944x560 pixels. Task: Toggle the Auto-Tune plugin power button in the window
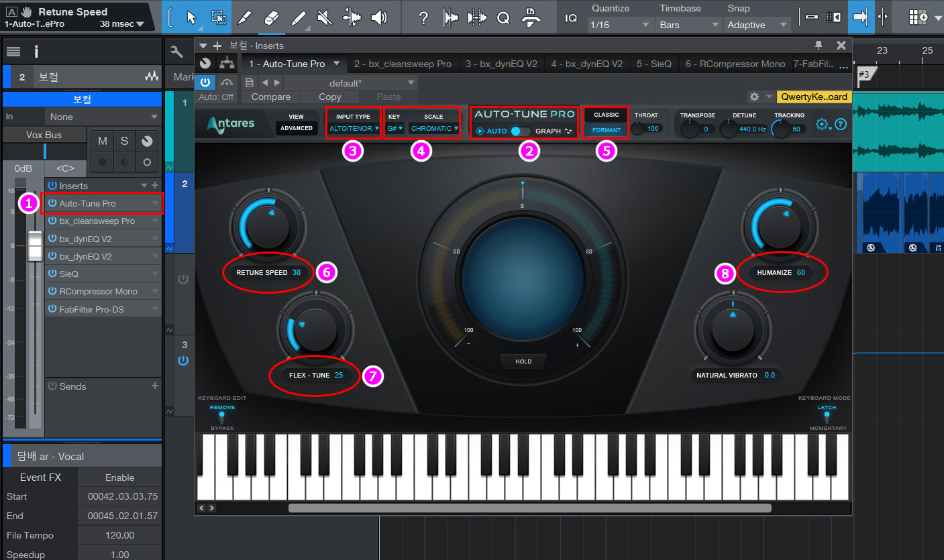[205, 82]
